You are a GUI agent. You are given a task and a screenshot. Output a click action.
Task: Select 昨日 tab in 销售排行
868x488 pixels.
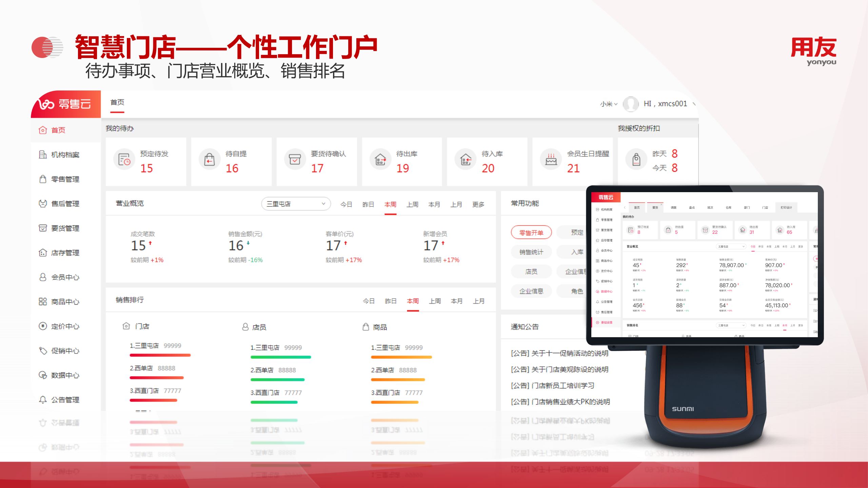[390, 301]
